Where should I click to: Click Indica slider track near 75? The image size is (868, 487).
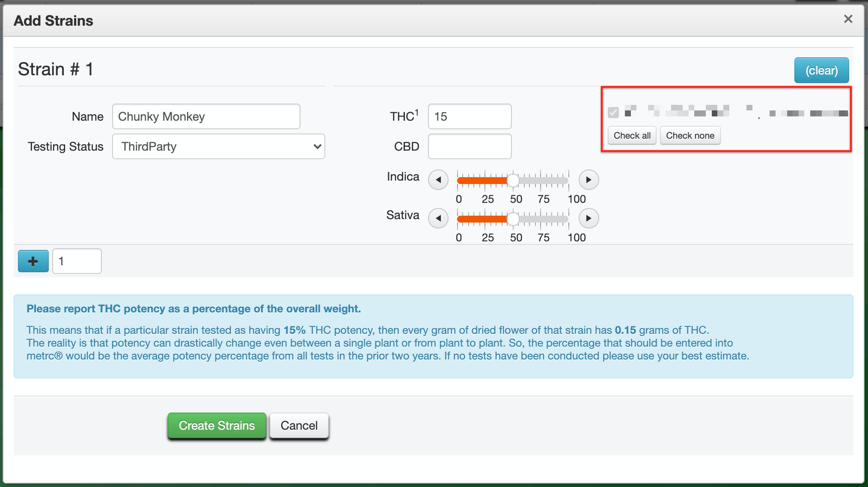pyautogui.click(x=541, y=181)
